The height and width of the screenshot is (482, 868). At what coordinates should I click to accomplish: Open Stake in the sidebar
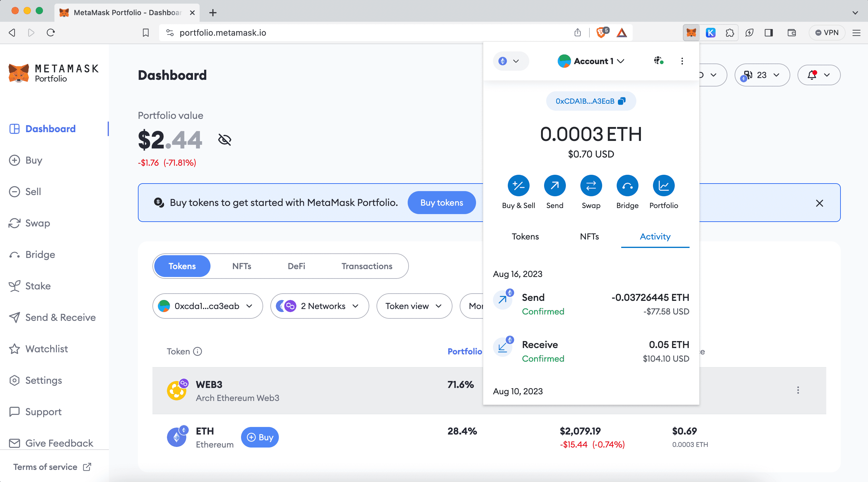point(30,286)
